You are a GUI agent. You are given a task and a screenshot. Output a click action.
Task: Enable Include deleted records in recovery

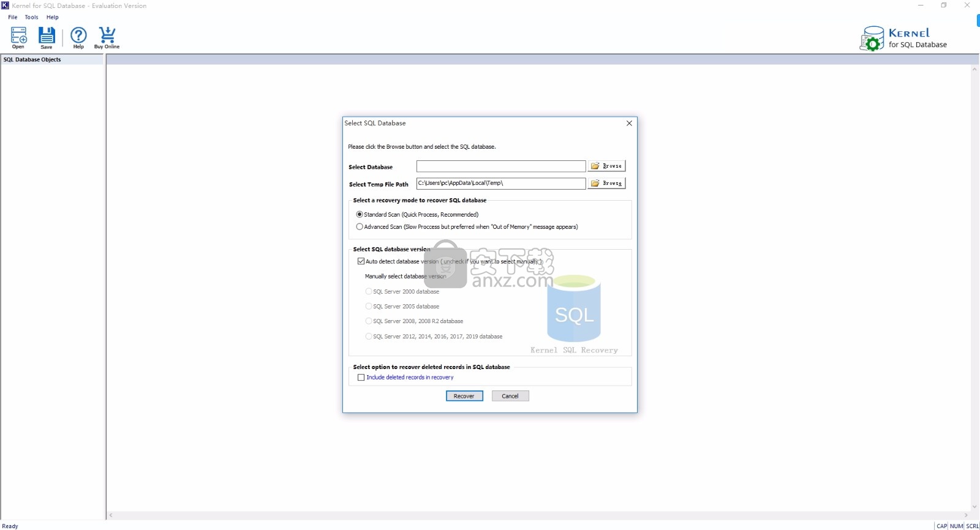coord(361,378)
